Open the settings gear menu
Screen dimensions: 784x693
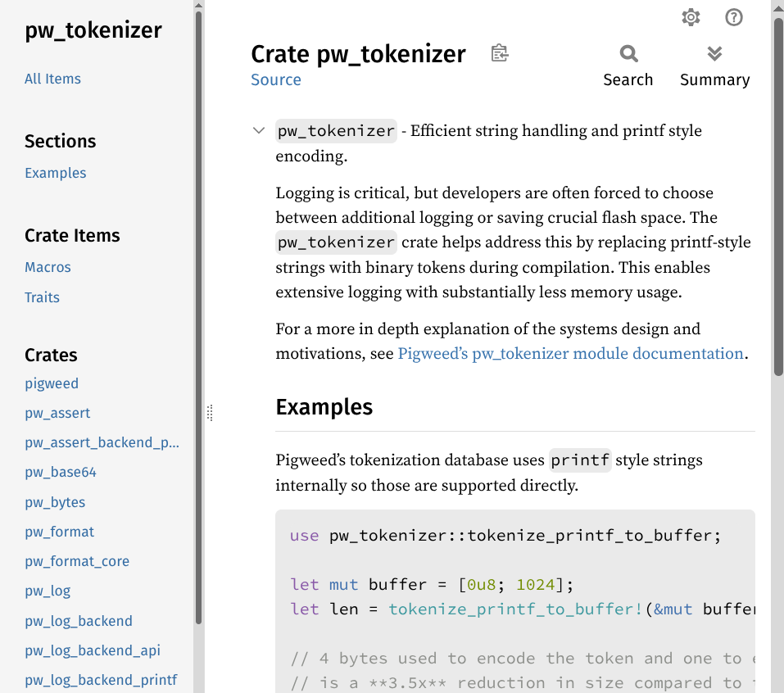coord(691,17)
